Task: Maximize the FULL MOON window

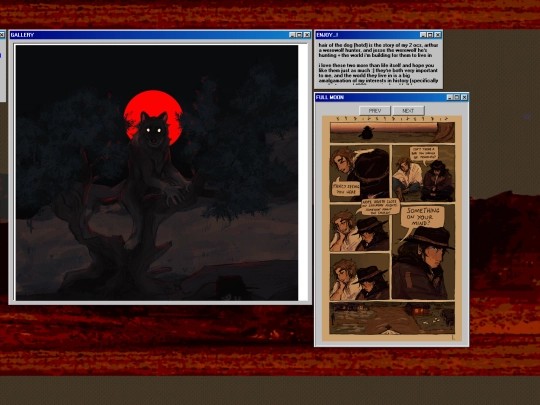Action: (x=457, y=97)
